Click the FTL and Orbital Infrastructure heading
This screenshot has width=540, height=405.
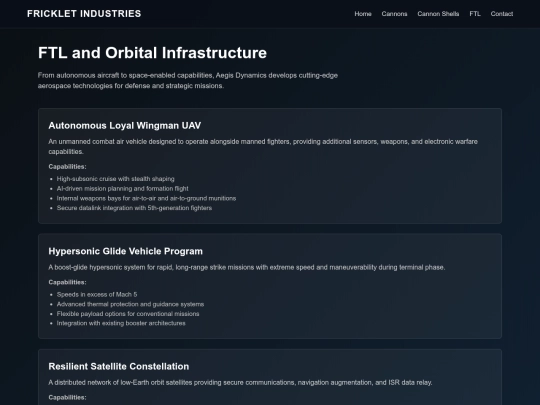click(x=152, y=53)
